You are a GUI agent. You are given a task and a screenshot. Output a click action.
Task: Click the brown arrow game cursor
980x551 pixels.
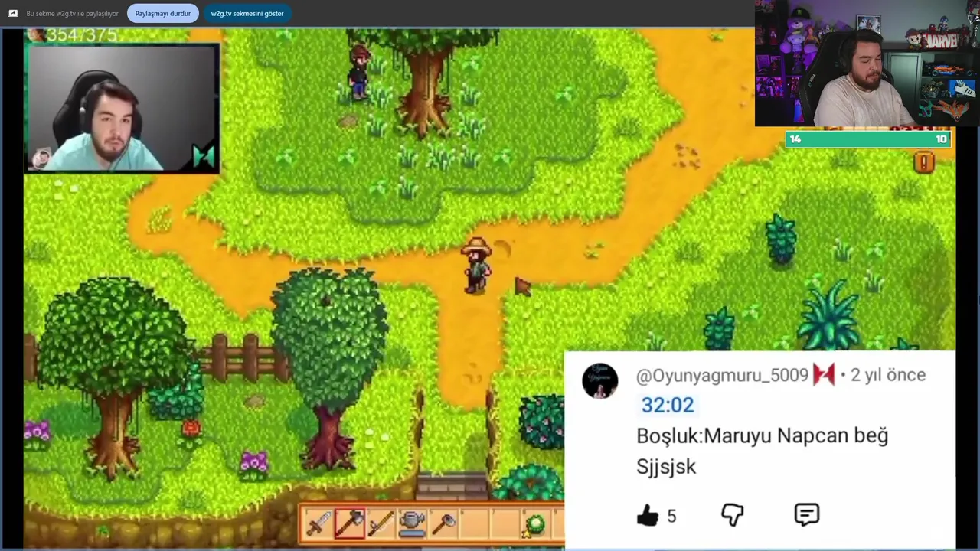tap(522, 286)
